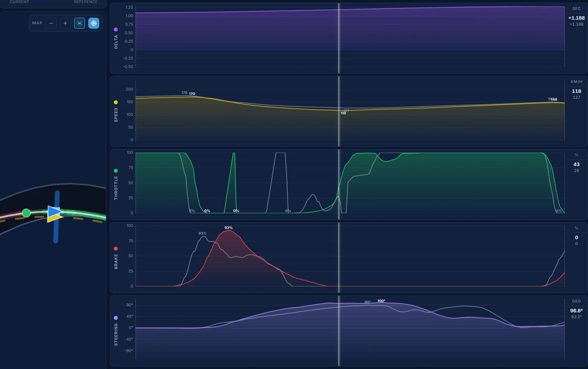Click the yellow Speed channel dot
Viewport: 588px width, 369px height.
(116, 102)
